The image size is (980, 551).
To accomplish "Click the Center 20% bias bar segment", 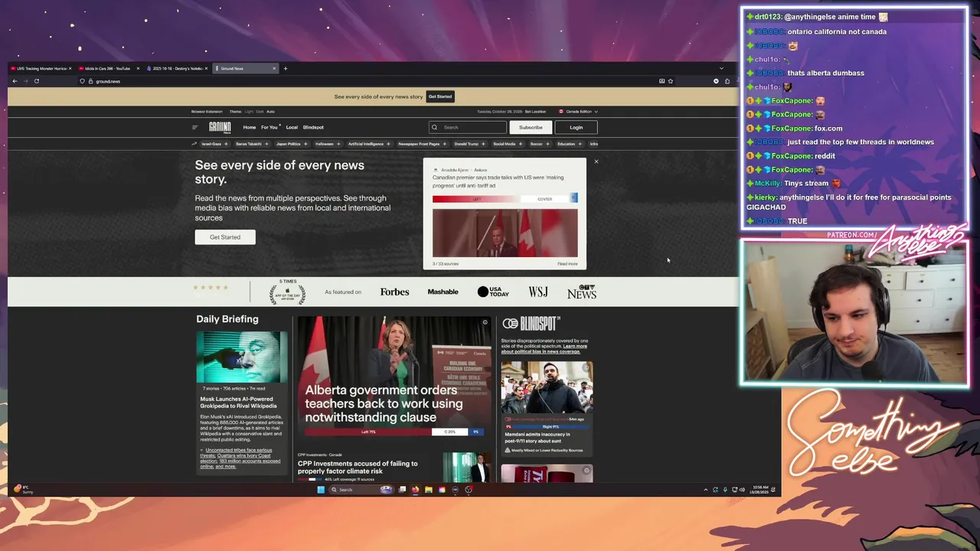I will 449,432.
